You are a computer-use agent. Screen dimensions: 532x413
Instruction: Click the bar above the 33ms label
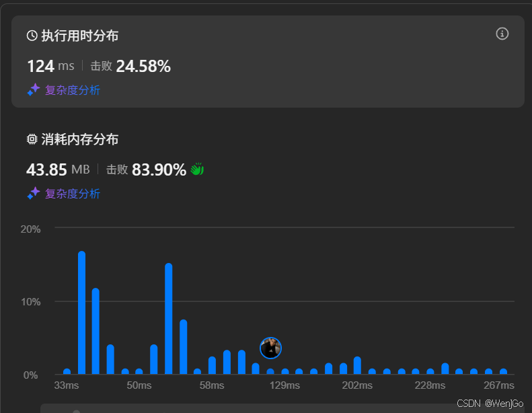click(67, 371)
